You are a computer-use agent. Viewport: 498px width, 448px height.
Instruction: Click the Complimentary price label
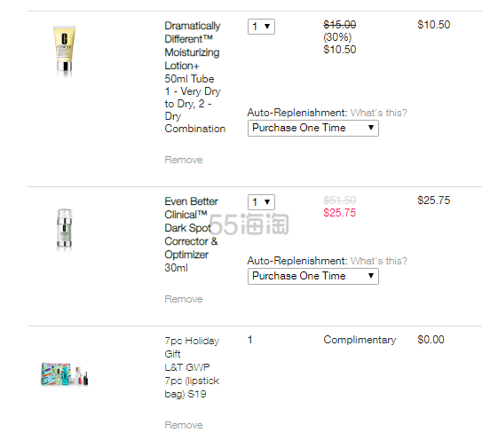click(360, 340)
